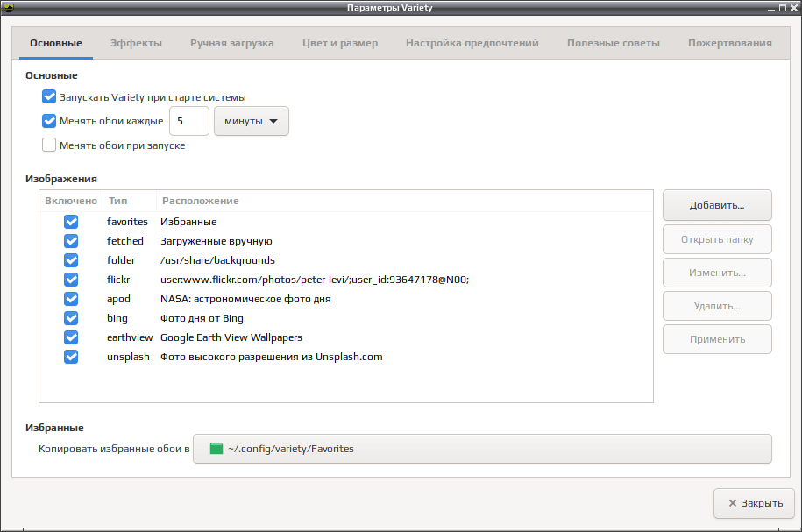Go to the "Цвет и размер" tab
The image size is (802, 532).
point(339,43)
